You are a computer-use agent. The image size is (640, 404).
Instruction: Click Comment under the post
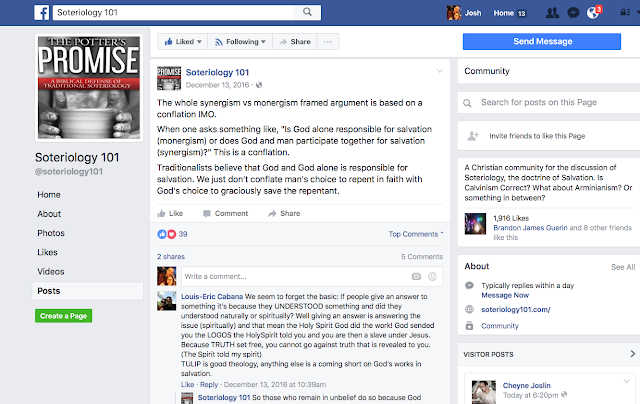click(x=225, y=213)
